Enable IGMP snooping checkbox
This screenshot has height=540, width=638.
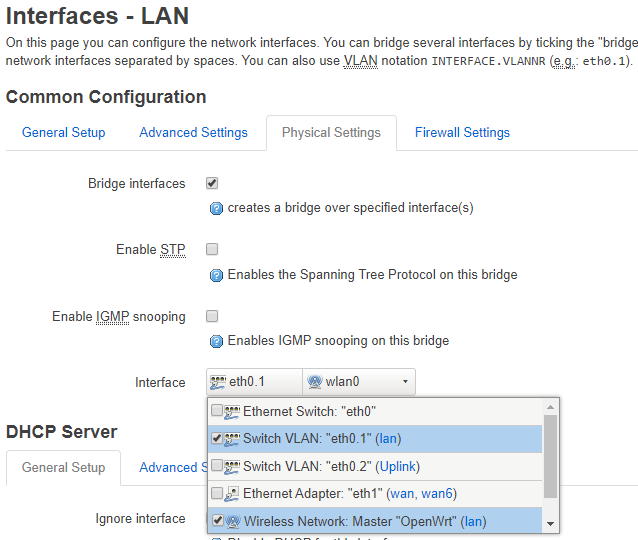[x=212, y=316]
